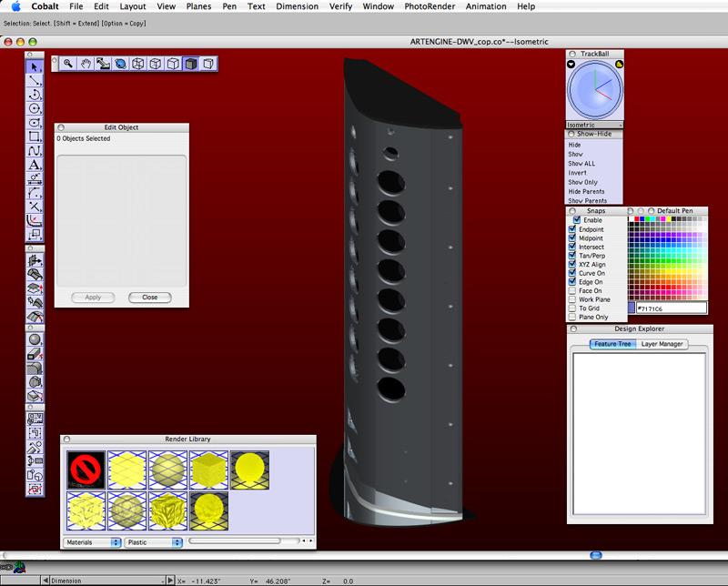Activate the Zoom magnifier tool
Viewport: 728px width, 586px height.
67,64
